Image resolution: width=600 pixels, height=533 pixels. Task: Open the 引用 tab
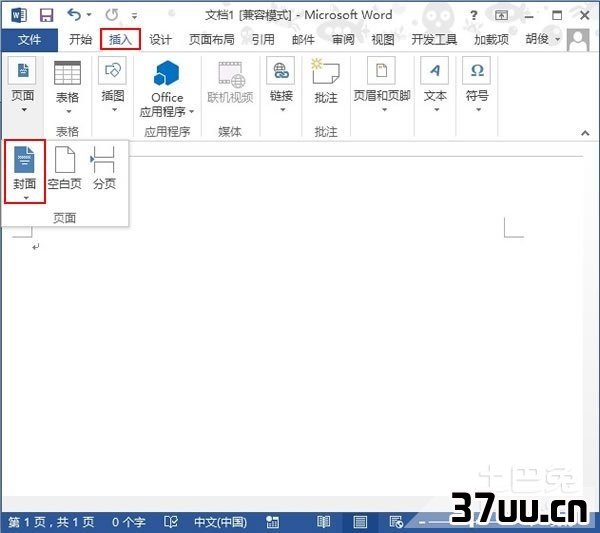pos(263,39)
